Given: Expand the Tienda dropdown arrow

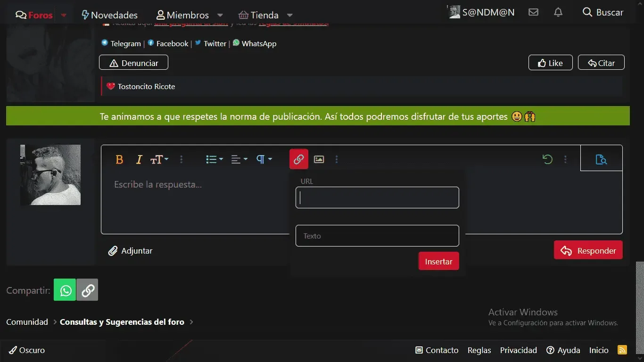Looking at the screenshot, I should [x=290, y=15].
